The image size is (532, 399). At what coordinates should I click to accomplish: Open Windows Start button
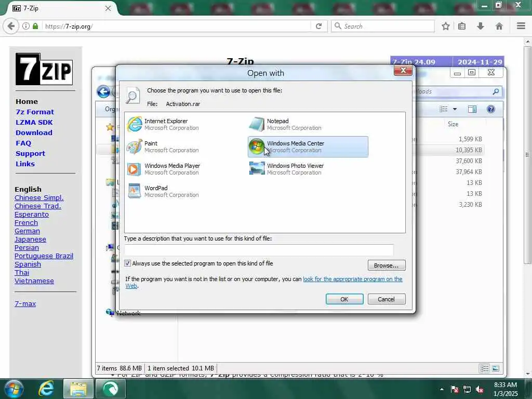coord(13,389)
